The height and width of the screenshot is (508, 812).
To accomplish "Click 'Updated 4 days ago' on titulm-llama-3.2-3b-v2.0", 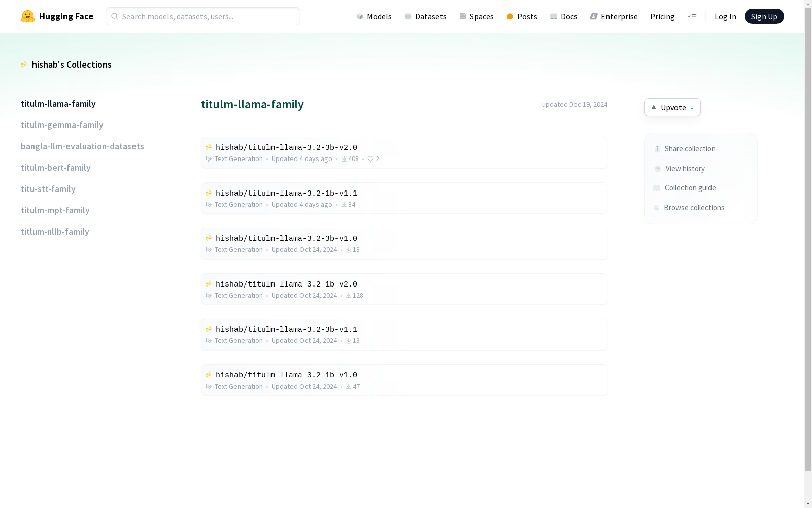I will click(301, 159).
